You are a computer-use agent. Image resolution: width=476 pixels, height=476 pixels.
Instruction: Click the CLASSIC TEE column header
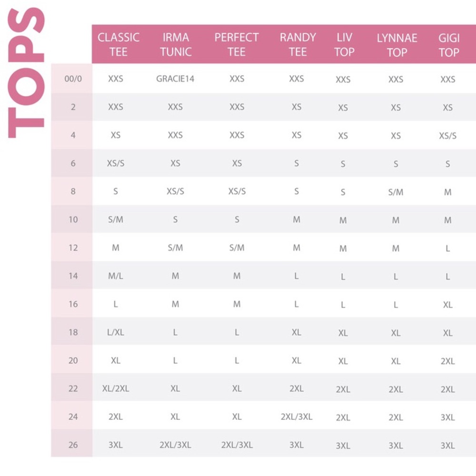click(x=119, y=44)
